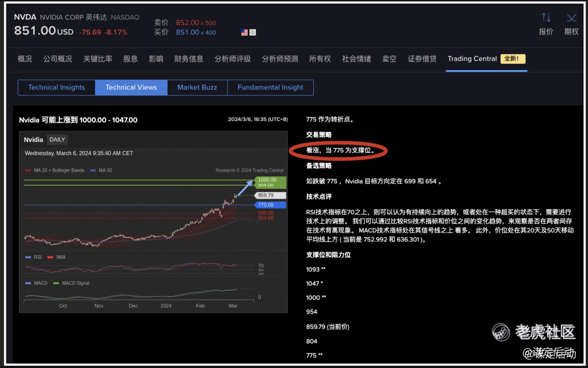
Task: Click the US flag market icon
Action: tap(244, 32)
